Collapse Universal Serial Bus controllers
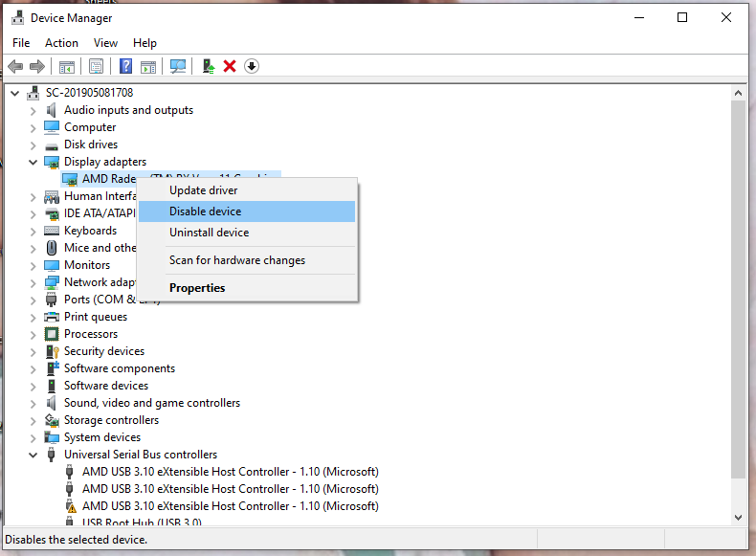The width and height of the screenshot is (756, 556). (33, 455)
